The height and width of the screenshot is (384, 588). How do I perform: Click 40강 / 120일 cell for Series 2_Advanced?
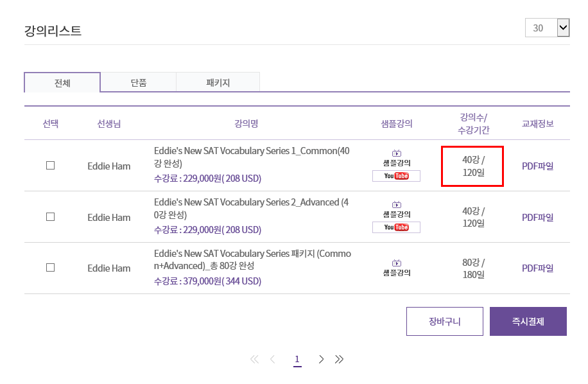473,217
